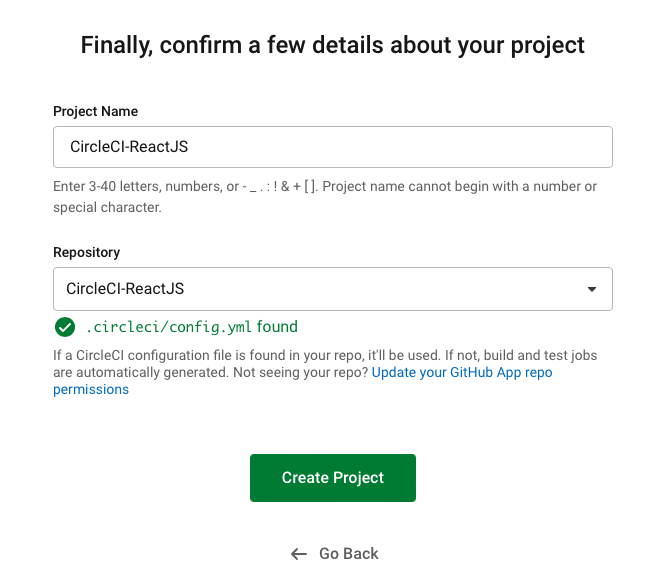Click the CircleCI-ReactJS text in Project Name field
Viewport: 660px width, 587px height.
129,147
